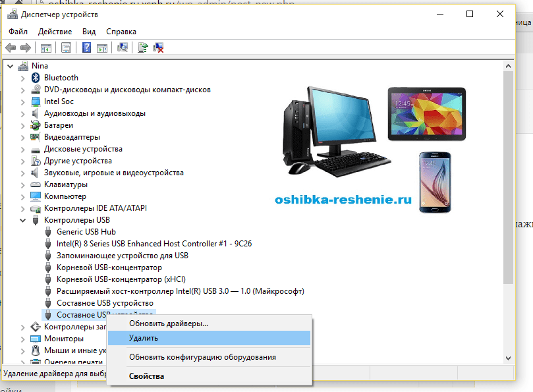The image size is (533, 392).
Task: Click the Контроллеры USB plug icon
Action: (x=36, y=220)
